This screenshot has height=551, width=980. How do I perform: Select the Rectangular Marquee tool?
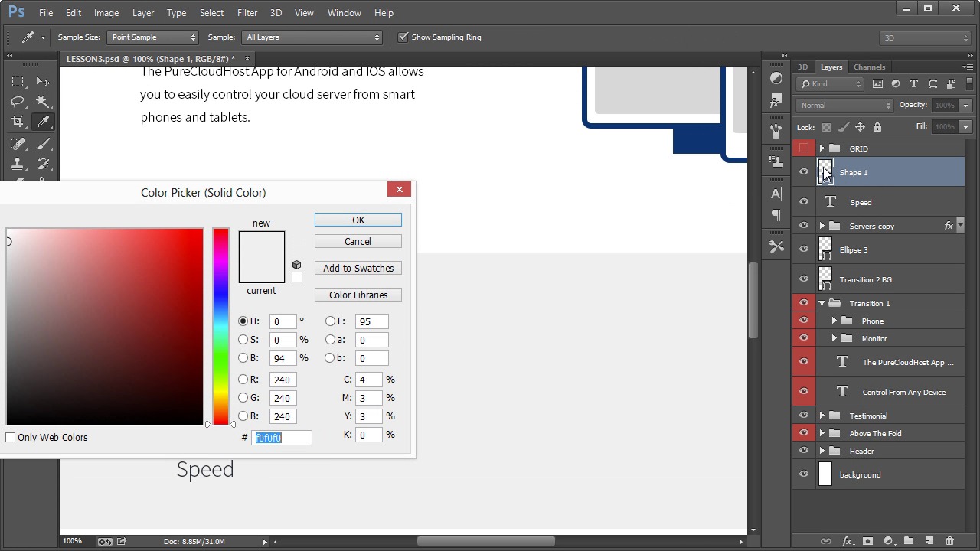pos(18,82)
